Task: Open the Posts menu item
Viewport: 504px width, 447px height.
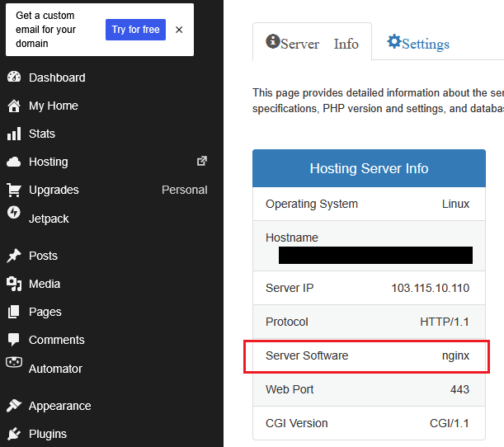Action: point(43,256)
